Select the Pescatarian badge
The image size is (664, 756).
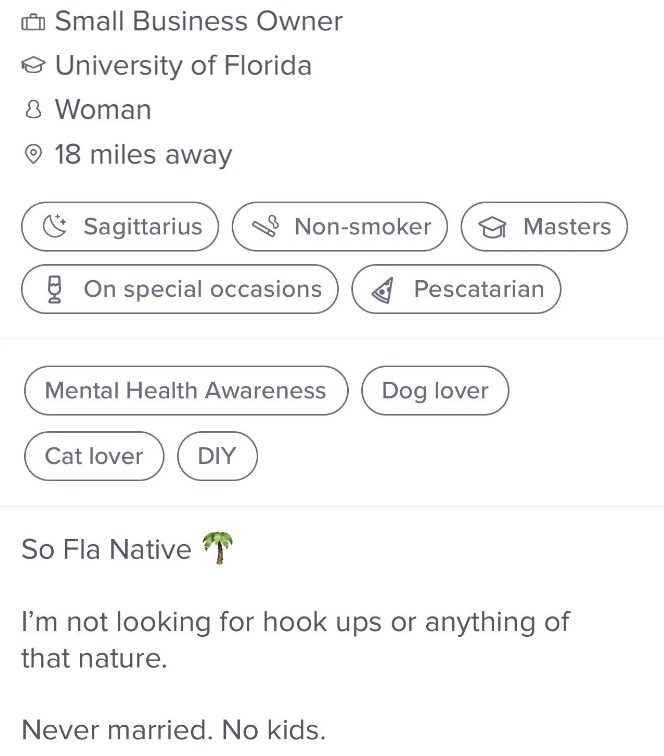(456, 289)
